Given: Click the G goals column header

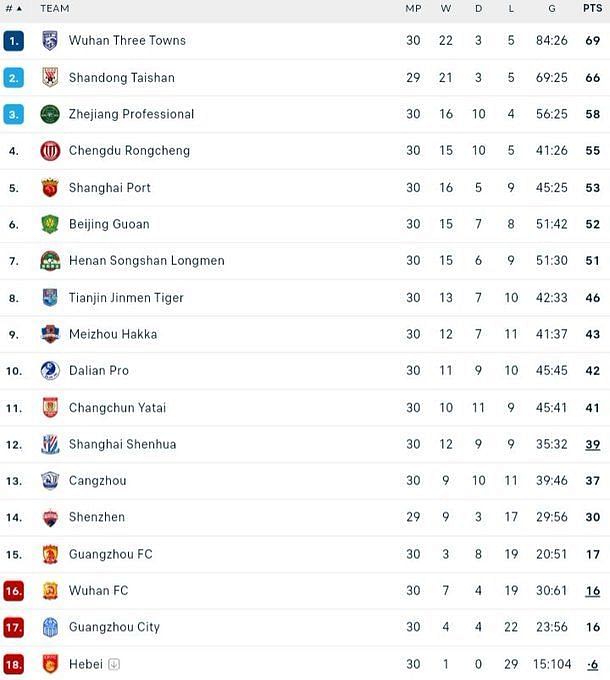Looking at the screenshot, I should point(551,9).
